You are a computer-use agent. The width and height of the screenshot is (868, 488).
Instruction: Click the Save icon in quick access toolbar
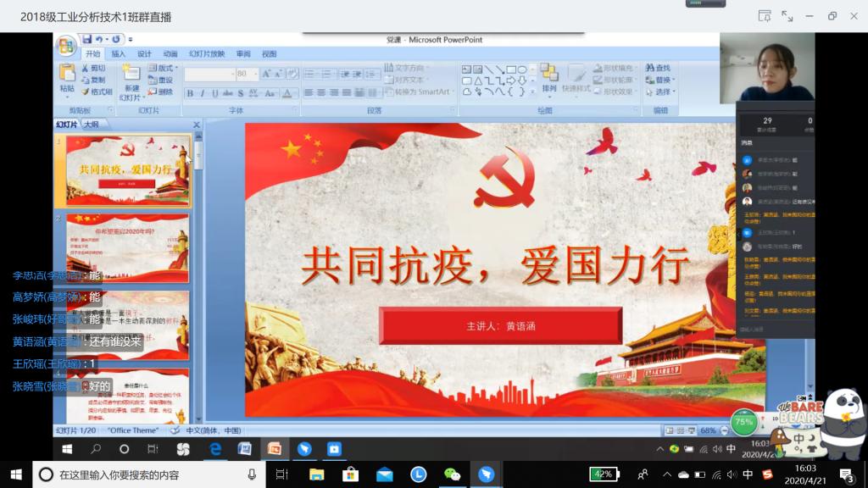86,40
